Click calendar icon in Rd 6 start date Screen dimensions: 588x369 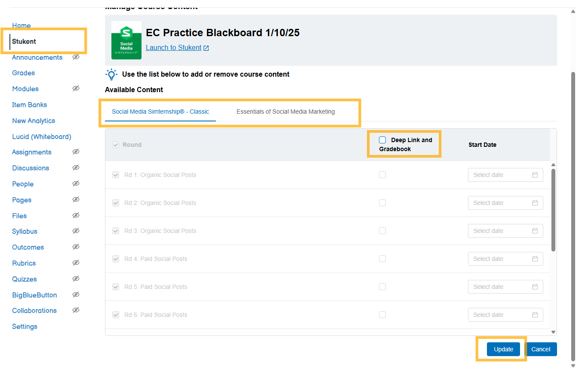pos(535,315)
